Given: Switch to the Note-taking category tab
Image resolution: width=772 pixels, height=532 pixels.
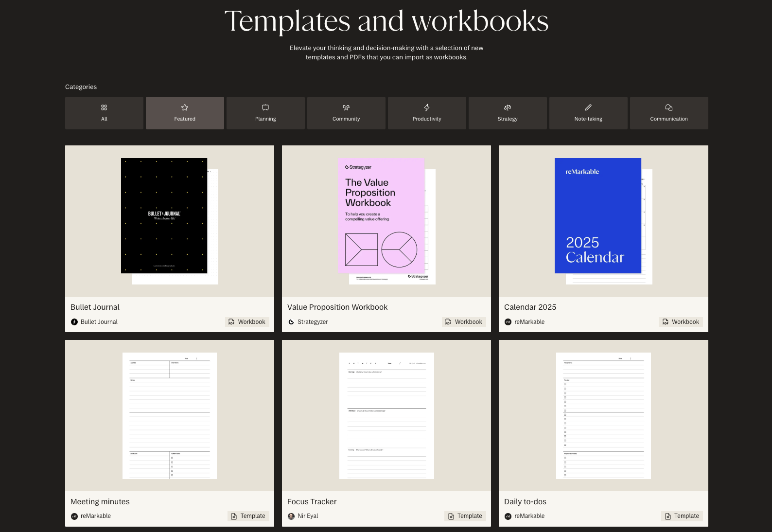Looking at the screenshot, I should point(588,113).
